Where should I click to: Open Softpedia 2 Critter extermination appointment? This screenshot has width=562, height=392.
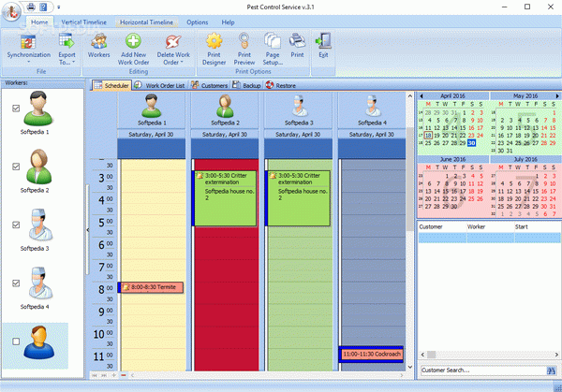[x=226, y=198]
